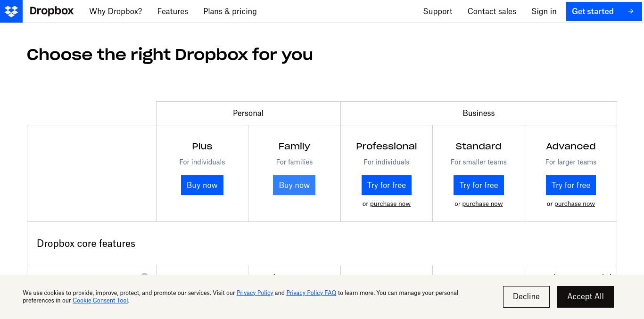Open the Cookie Consent Tool link

coord(100,301)
